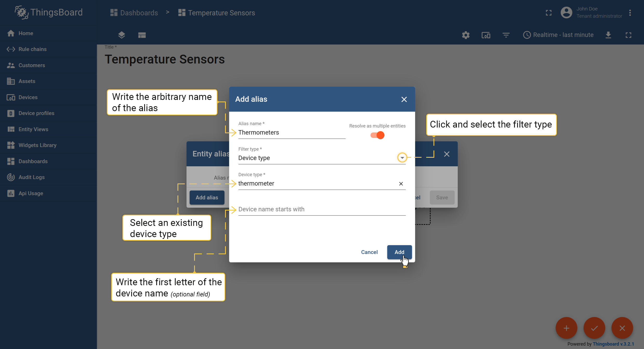Click the Alias name Thermometers field
The height and width of the screenshot is (349, 644).
click(x=292, y=132)
